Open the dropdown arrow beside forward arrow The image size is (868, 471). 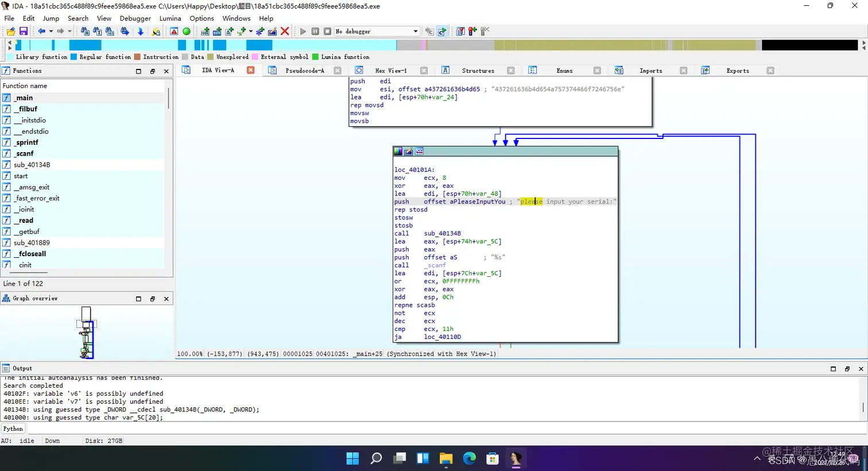pos(69,31)
